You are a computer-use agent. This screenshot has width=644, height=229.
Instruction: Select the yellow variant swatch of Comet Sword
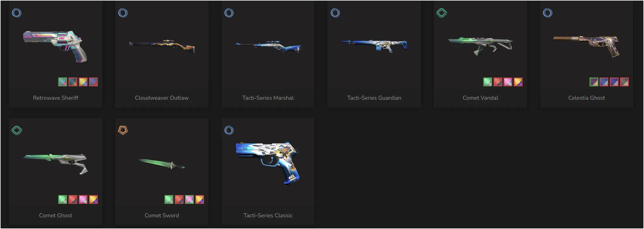coord(200,199)
